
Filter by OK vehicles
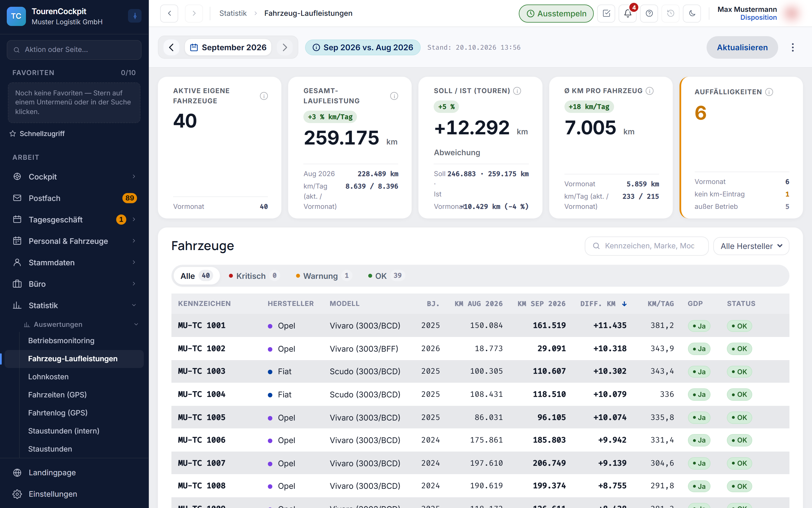pyautogui.click(x=386, y=276)
